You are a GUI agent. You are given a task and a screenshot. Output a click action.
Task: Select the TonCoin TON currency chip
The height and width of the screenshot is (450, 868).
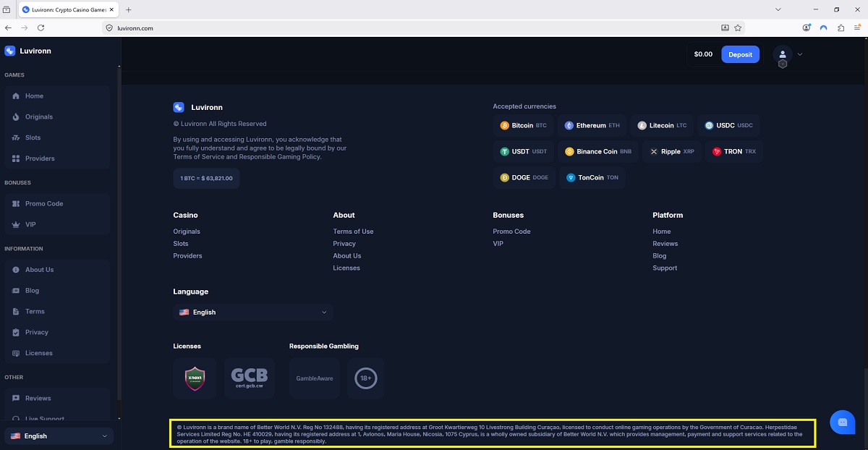coord(592,178)
